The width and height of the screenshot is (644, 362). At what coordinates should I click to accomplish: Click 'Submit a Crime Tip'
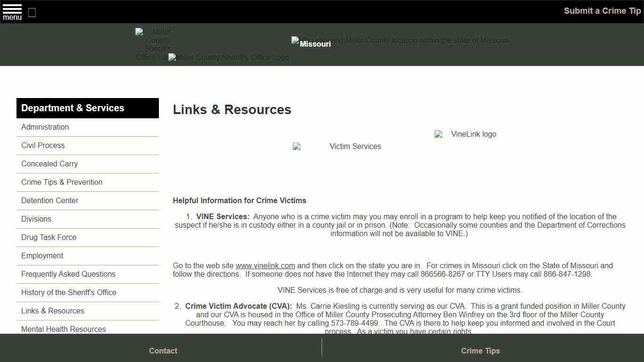point(602,10)
